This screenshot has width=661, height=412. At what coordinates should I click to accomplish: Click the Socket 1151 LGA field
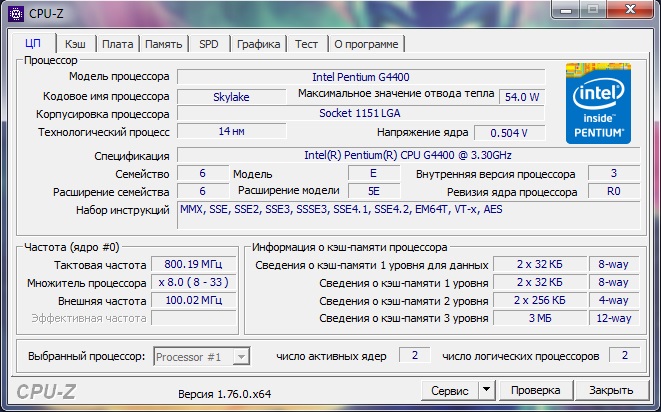[361, 113]
